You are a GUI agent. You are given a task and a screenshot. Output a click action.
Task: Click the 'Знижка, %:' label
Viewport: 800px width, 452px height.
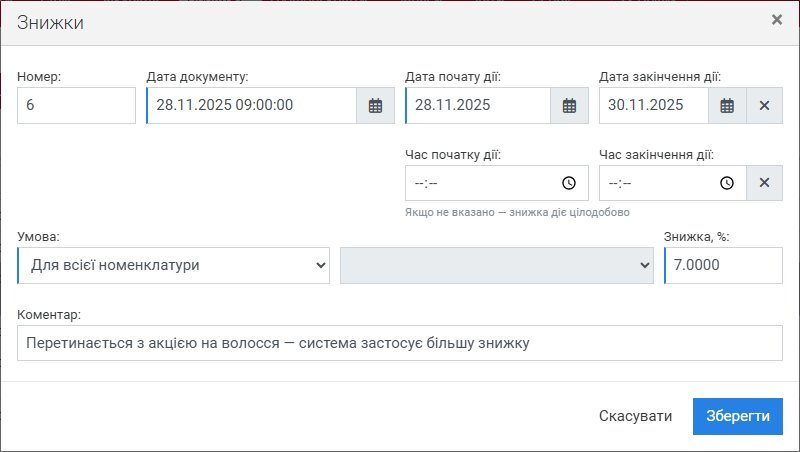(696, 237)
